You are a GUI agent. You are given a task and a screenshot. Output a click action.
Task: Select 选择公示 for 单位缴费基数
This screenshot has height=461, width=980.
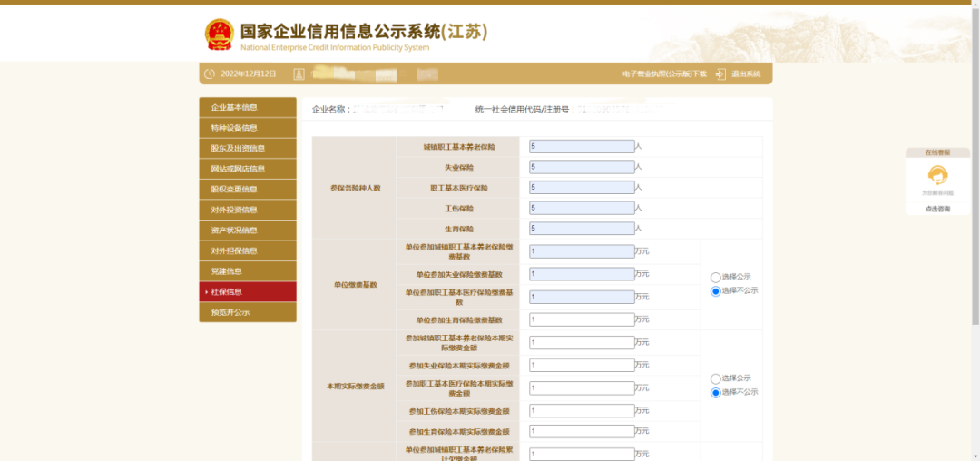(x=716, y=277)
